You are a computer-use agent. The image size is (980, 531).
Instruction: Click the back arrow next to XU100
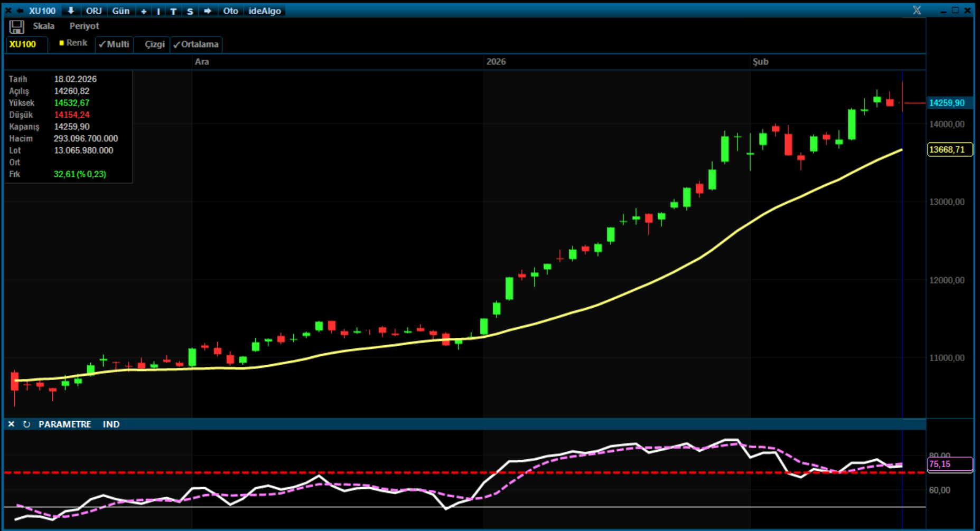[20, 11]
